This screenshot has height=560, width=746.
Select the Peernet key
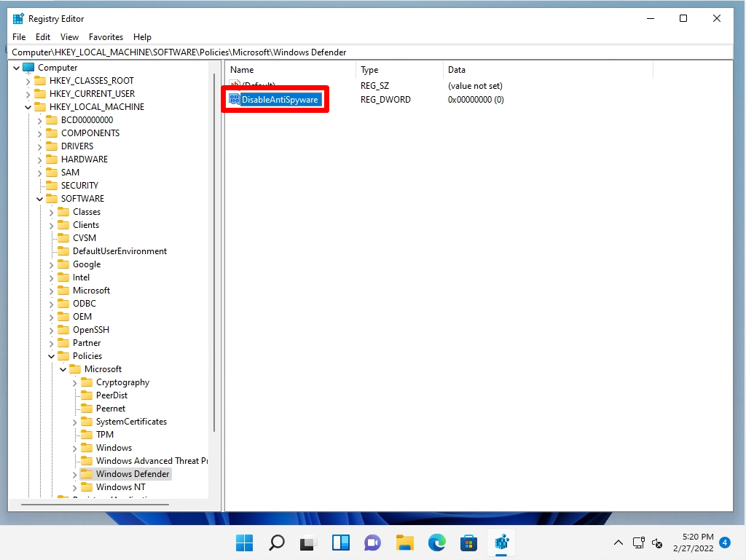tap(111, 409)
